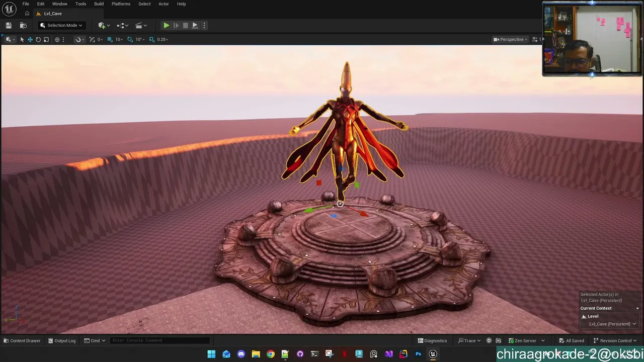Click the All Saved status button
644x362 pixels.
click(x=572, y=340)
